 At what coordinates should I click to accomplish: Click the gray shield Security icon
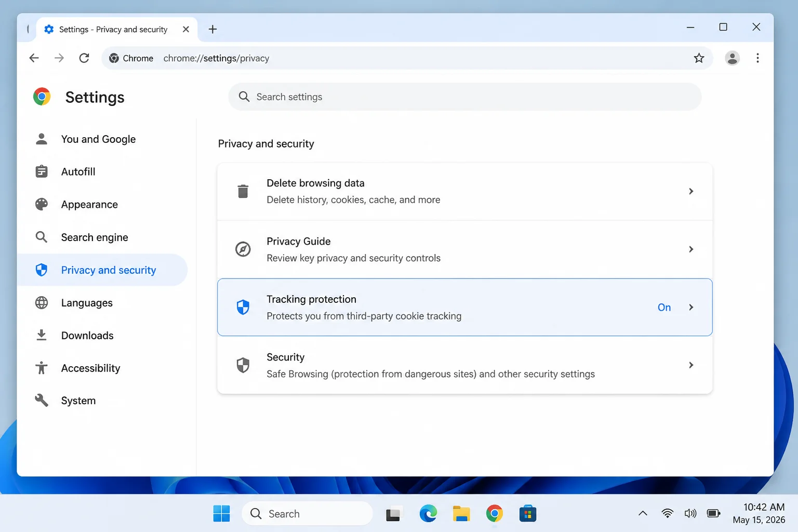pyautogui.click(x=243, y=365)
